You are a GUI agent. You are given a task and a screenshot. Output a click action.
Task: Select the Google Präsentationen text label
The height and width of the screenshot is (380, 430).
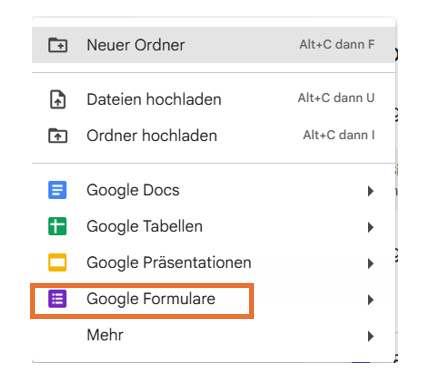click(169, 263)
